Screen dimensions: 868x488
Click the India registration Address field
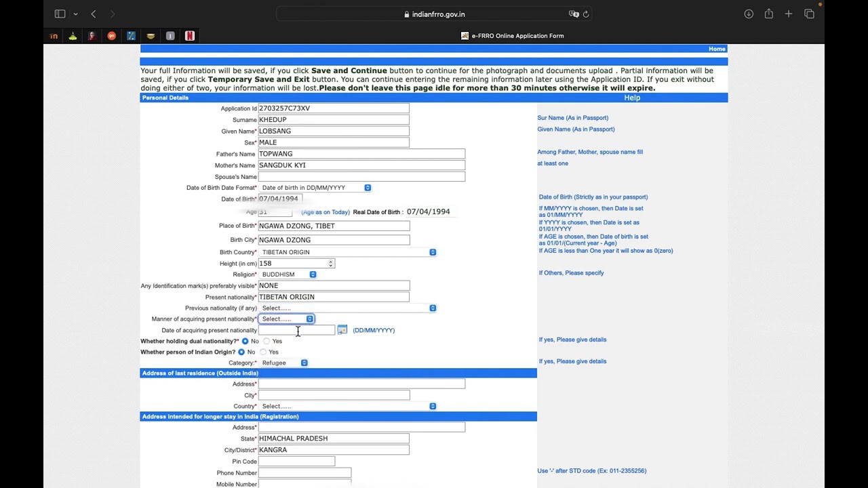click(361, 427)
